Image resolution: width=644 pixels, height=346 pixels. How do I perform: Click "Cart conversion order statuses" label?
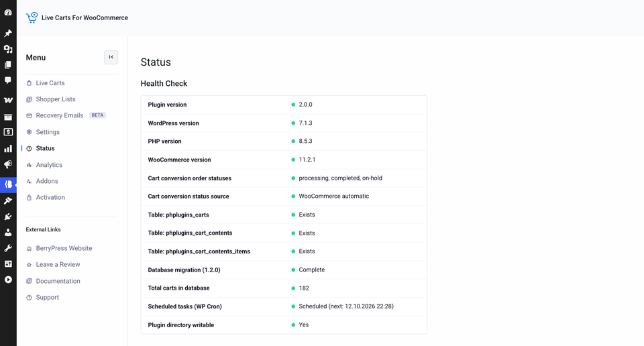[190, 178]
